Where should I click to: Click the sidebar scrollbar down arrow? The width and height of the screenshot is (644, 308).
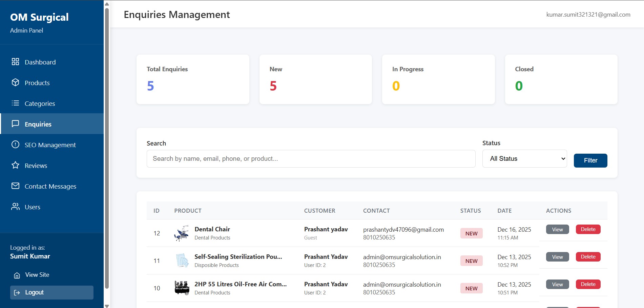pos(107,306)
